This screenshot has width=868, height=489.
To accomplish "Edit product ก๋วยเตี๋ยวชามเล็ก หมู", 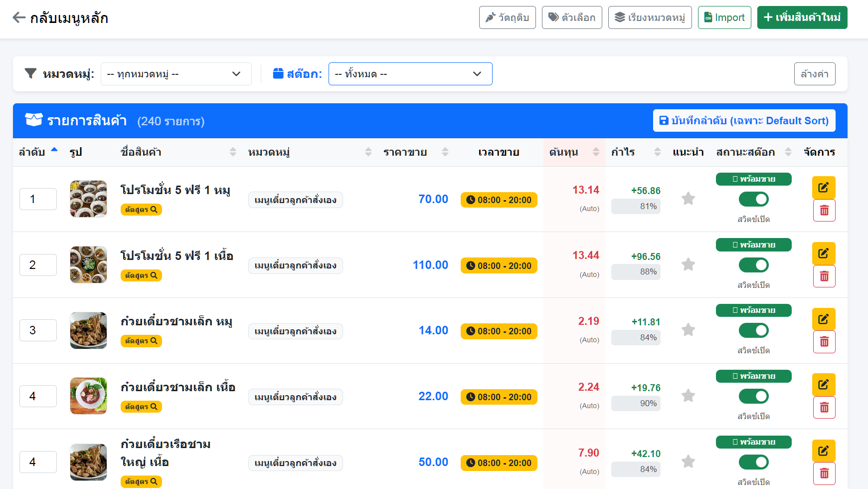I will coord(824,319).
